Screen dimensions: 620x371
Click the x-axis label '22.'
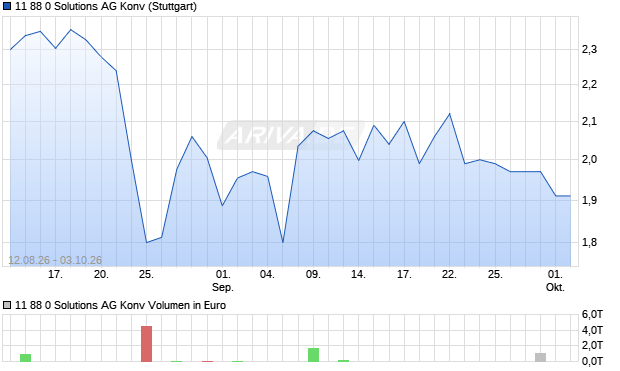(x=449, y=274)
